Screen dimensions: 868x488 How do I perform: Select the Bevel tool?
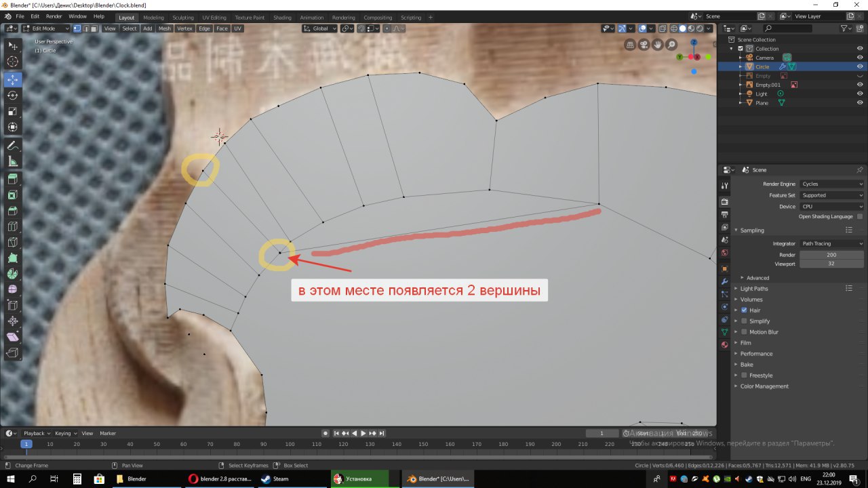[x=13, y=211]
